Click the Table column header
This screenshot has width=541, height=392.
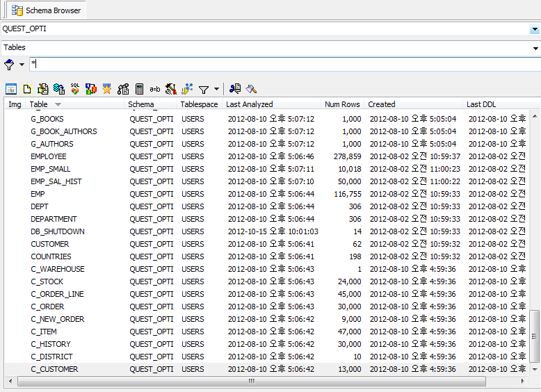[39, 104]
